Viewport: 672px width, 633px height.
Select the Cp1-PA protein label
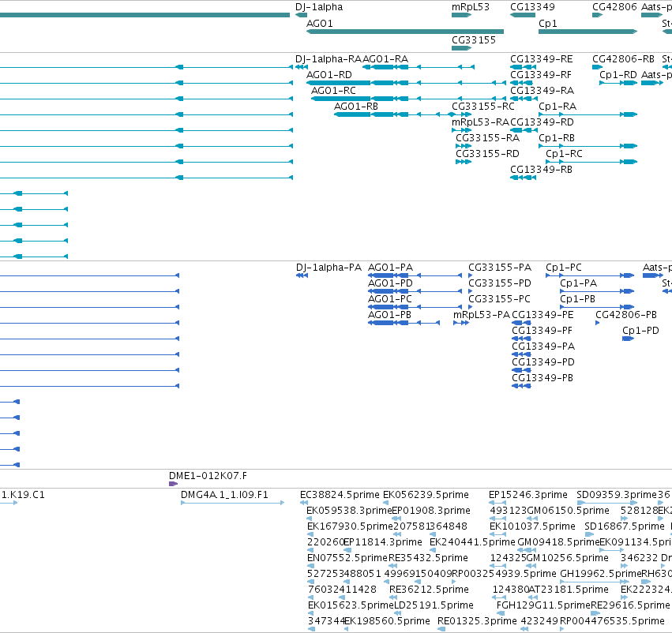(x=579, y=283)
